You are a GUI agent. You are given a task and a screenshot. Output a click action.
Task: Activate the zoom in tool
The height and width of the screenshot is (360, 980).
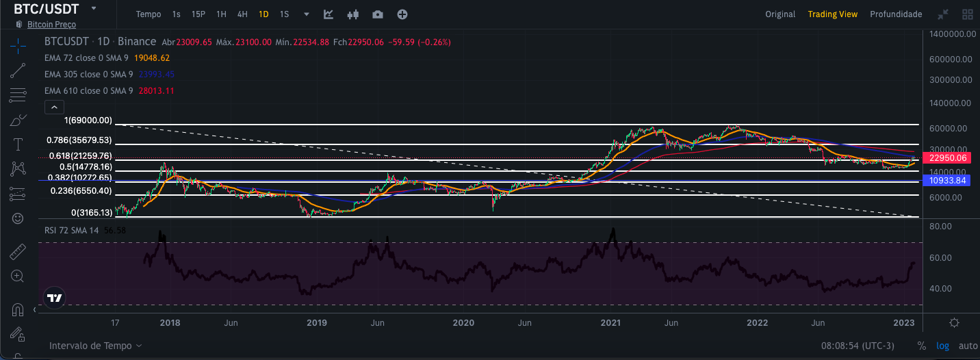(x=18, y=276)
